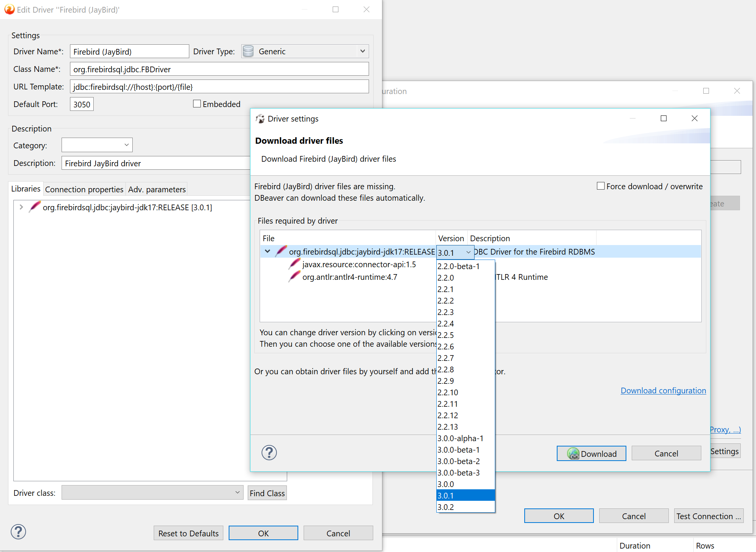Click the Generic database icon in Driver Type
The height and width of the screenshot is (552, 756).
click(x=248, y=51)
